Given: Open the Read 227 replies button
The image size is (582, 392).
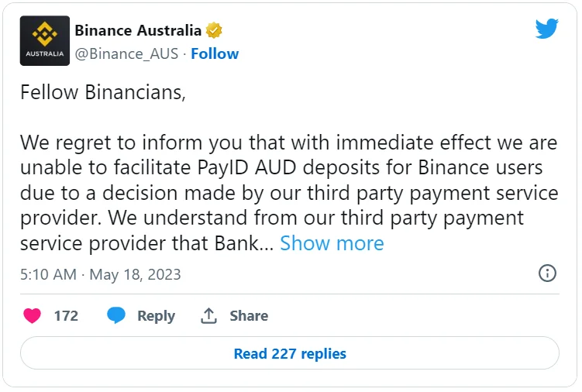Looking at the screenshot, I should click(290, 354).
